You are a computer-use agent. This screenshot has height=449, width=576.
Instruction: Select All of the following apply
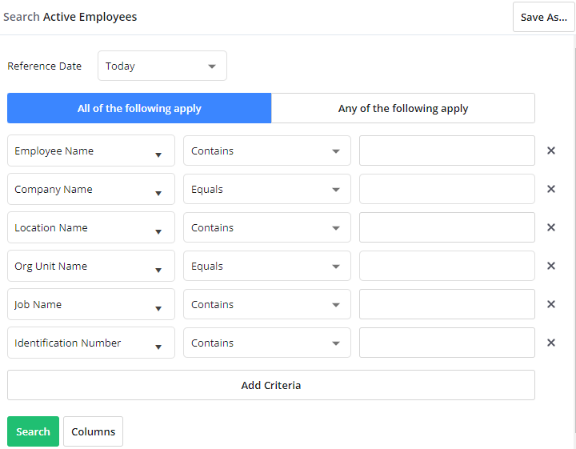pyautogui.click(x=139, y=108)
